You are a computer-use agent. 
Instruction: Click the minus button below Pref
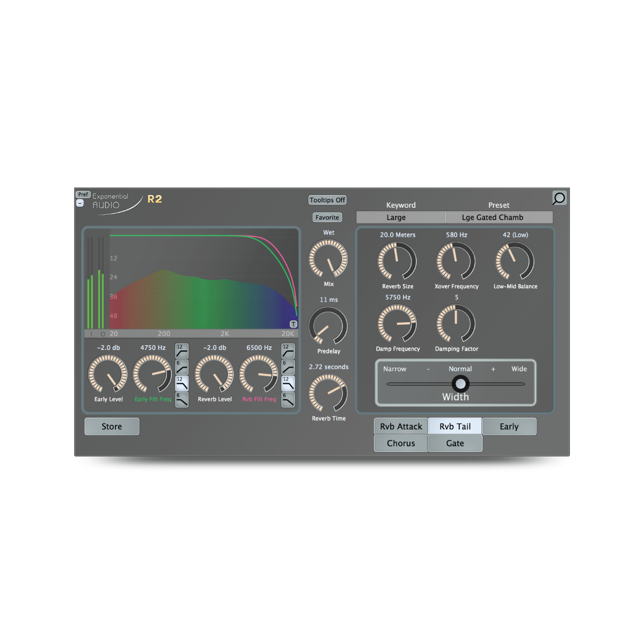80,203
